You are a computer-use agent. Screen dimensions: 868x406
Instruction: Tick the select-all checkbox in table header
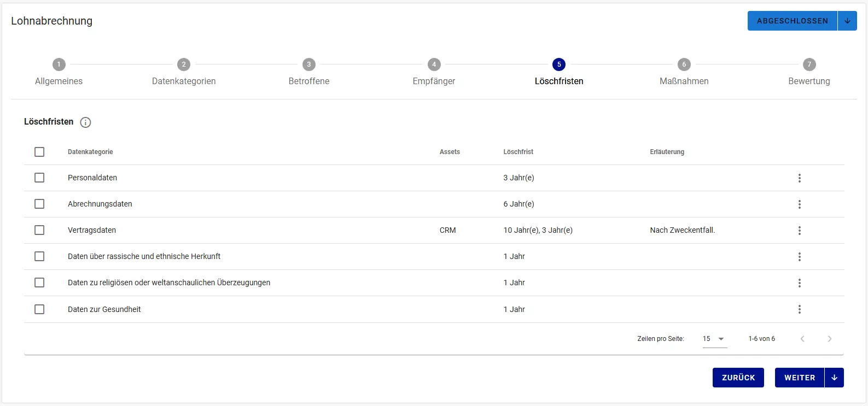(x=39, y=152)
